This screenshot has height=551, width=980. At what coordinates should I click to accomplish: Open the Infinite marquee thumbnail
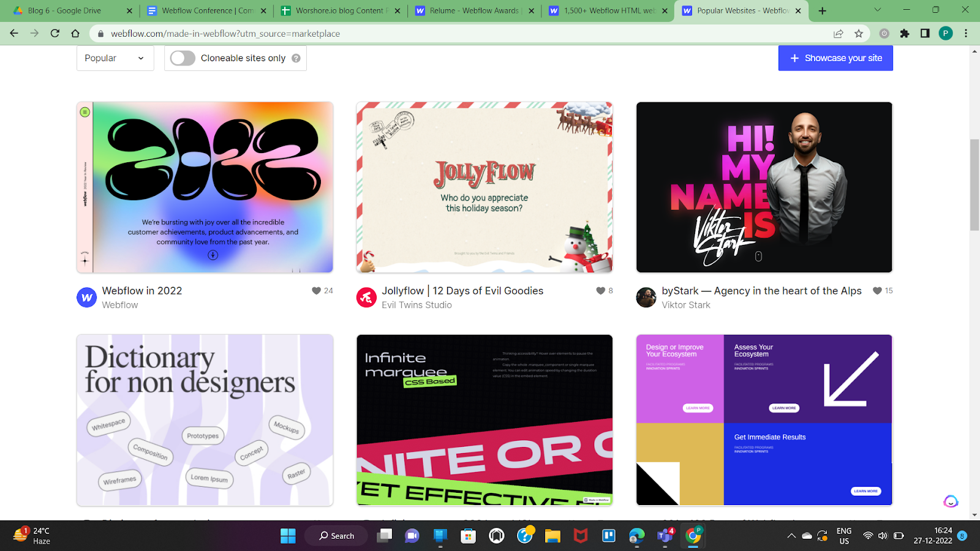(x=484, y=420)
